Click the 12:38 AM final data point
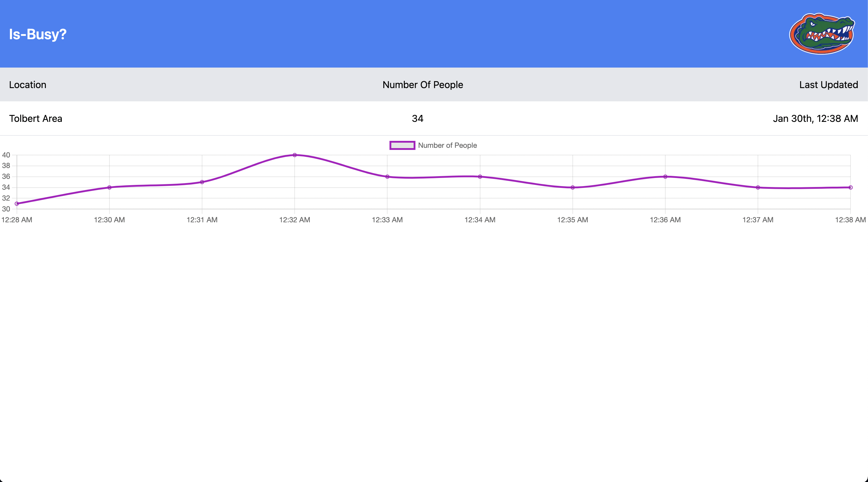868x482 pixels. click(850, 187)
